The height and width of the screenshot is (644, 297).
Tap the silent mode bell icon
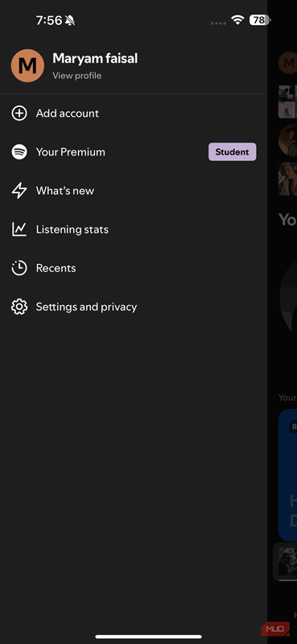point(70,21)
